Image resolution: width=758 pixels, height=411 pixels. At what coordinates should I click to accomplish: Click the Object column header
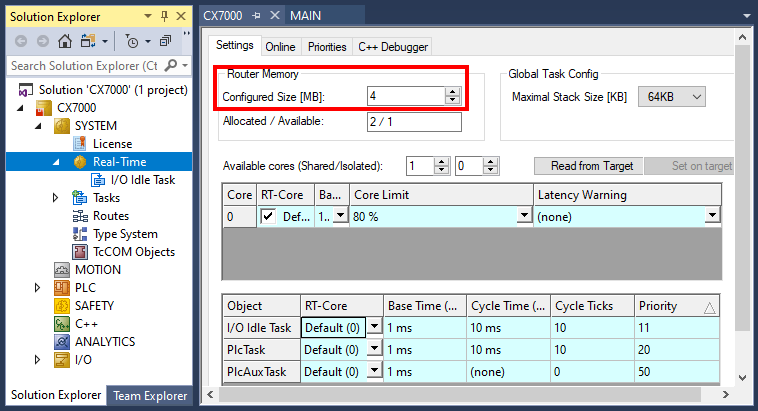(261, 306)
